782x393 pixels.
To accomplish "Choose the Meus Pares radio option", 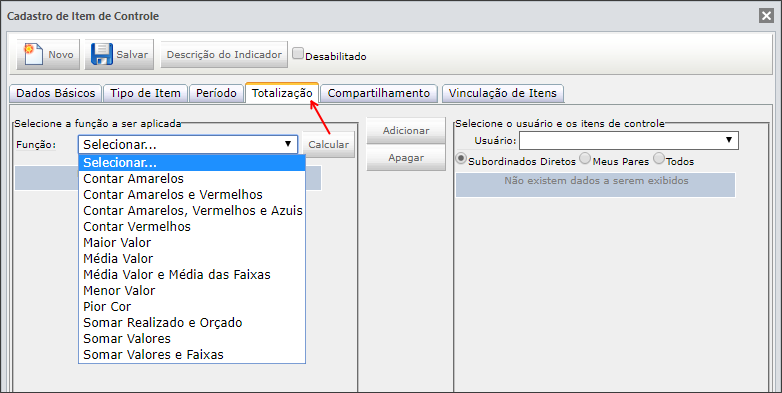I will [585, 159].
